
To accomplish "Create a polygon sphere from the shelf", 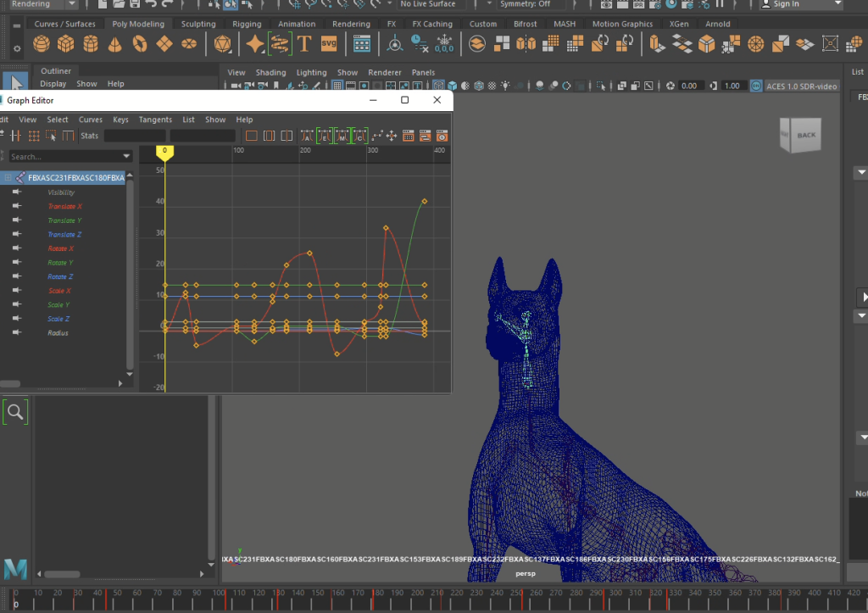I will pos(41,43).
